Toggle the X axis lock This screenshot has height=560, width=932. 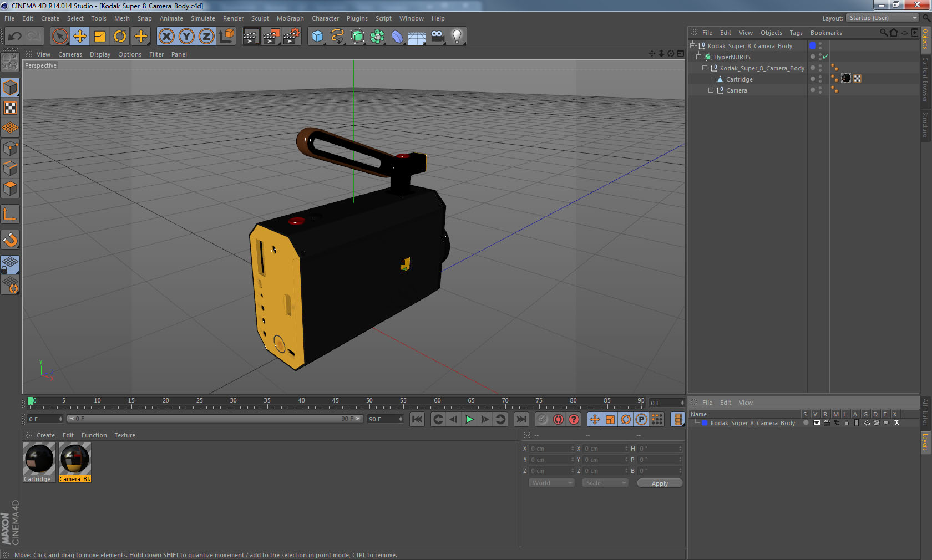pos(166,37)
